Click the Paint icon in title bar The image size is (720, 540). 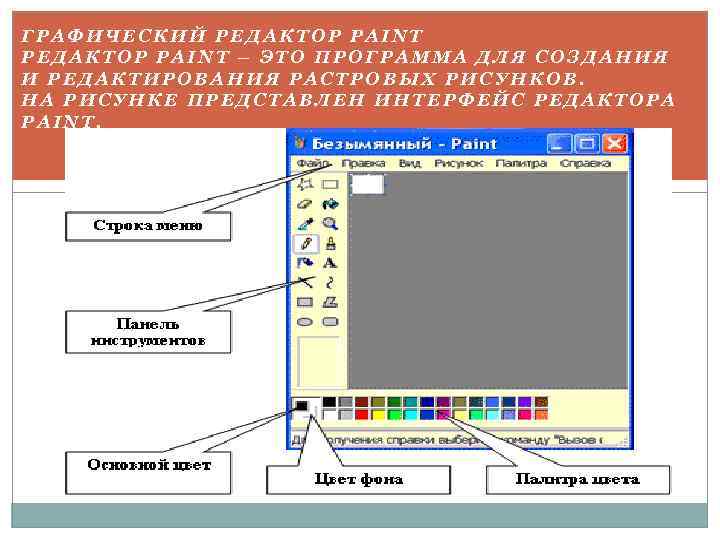point(300,143)
